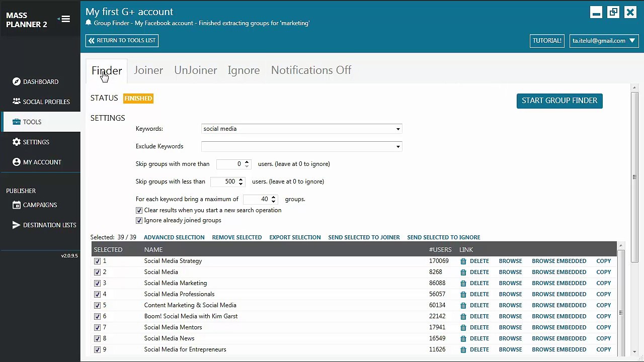The image size is (644, 362).
Task: Sort by NAME column header
Action: tap(153, 250)
